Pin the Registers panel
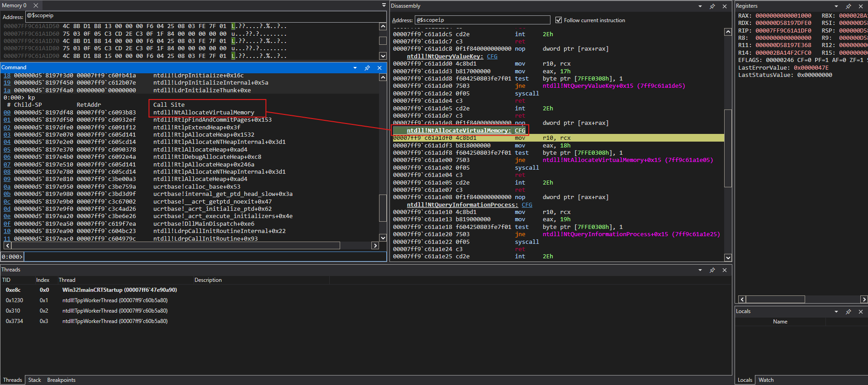This screenshot has width=868, height=385. pyautogui.click(x=849, y=6)
